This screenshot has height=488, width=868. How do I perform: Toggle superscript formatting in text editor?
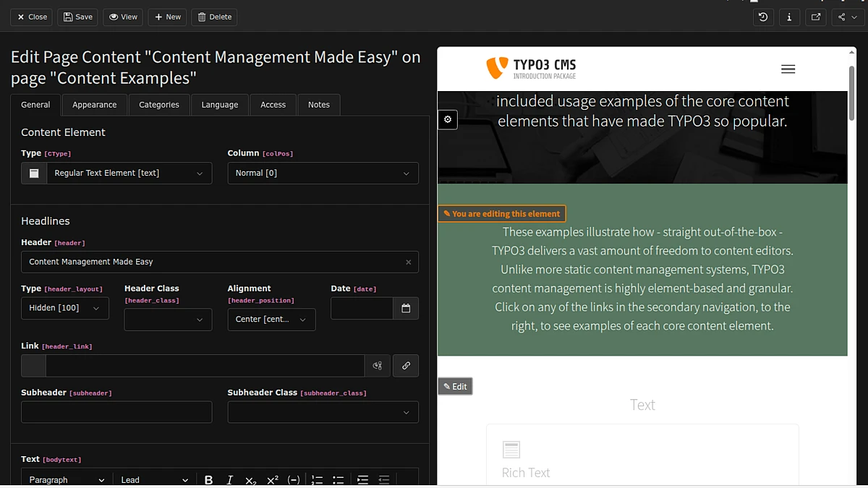pyautogui.click(x=273, y=480)
